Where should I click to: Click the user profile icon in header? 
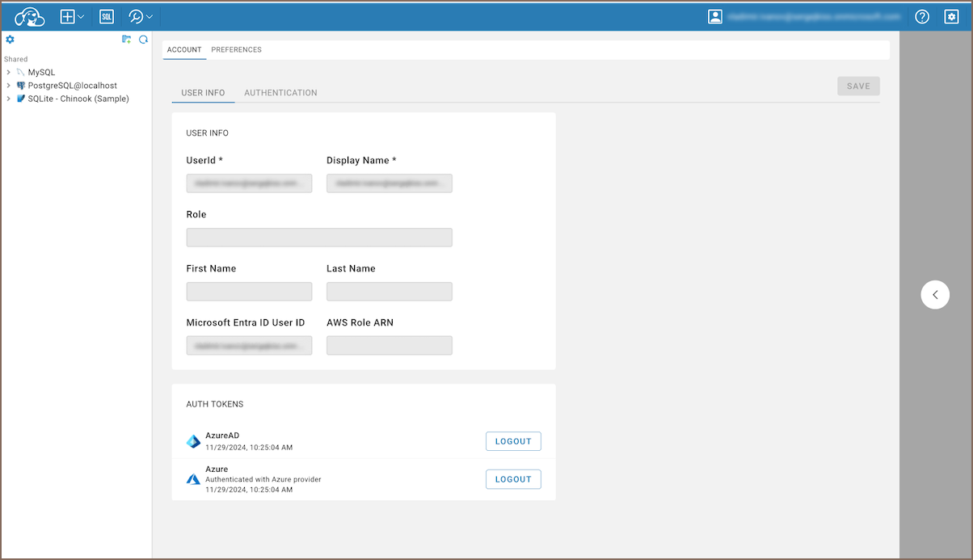pyautogui.click(x=714, y=16)
